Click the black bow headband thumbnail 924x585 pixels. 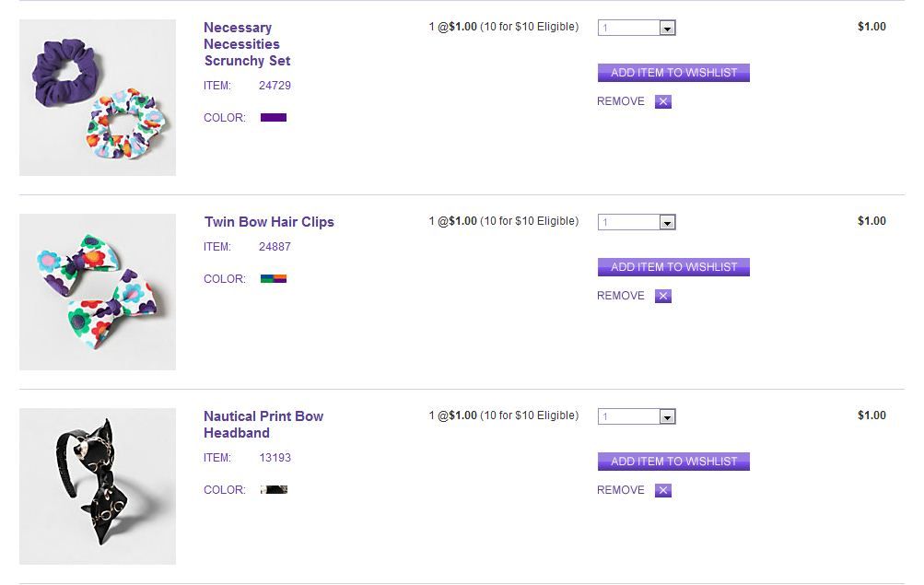[98, 486]
